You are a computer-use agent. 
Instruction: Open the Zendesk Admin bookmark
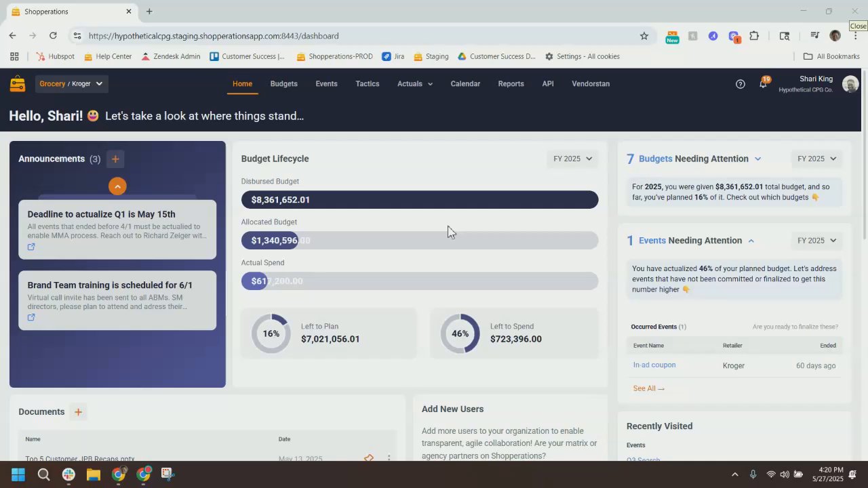[x=170, y=57]
